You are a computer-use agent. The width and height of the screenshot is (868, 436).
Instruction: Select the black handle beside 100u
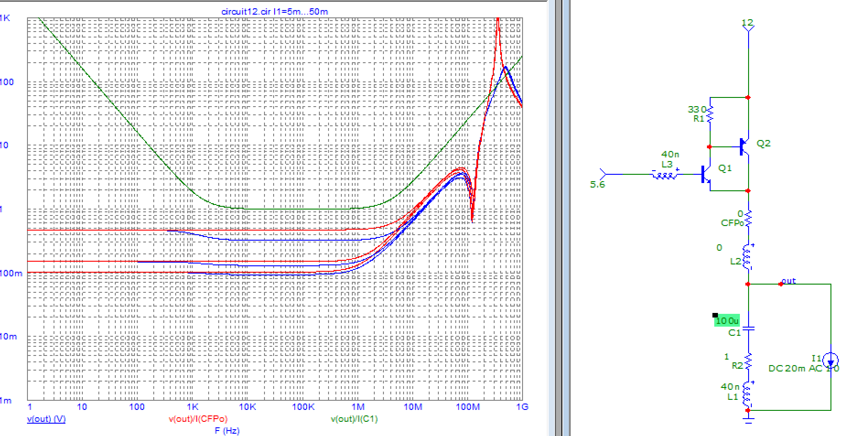click(x=715, y=315)
